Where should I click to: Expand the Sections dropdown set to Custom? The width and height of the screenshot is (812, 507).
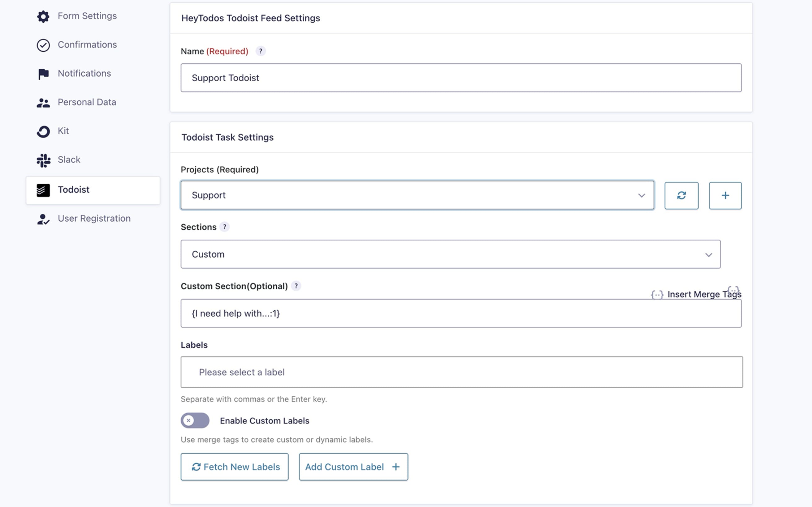pyautogui.click(x=450, y=254)
